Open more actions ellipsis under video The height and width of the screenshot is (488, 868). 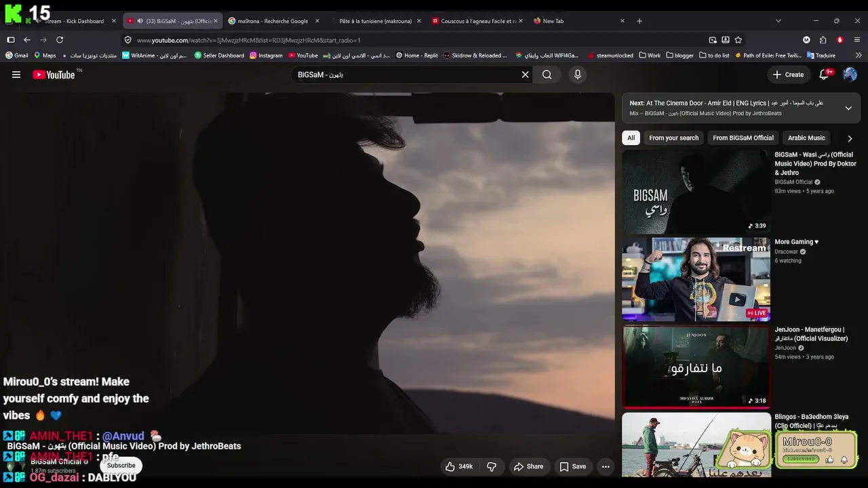click(606, 466)
